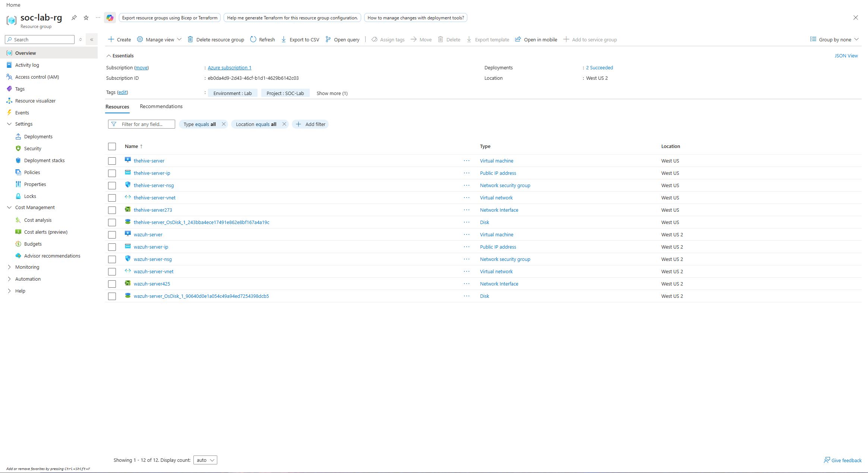
Task: Check wazuh-server425 row checkbox
Action: (x=112, y=284)
